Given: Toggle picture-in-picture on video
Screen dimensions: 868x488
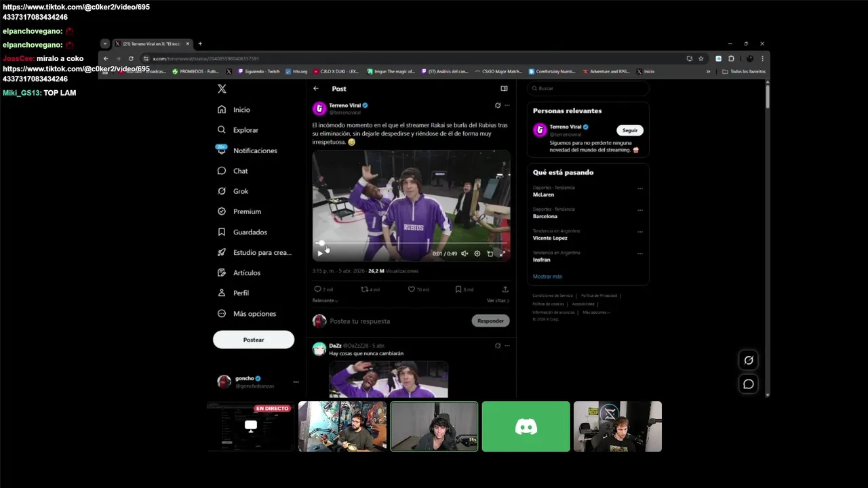Looking at the screenshot, I should [490, 253].
